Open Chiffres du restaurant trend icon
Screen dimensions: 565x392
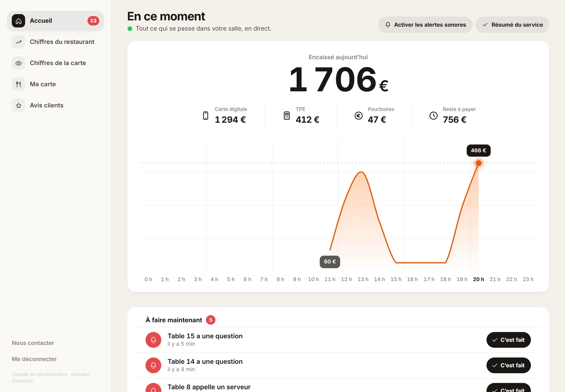point(18,42)
